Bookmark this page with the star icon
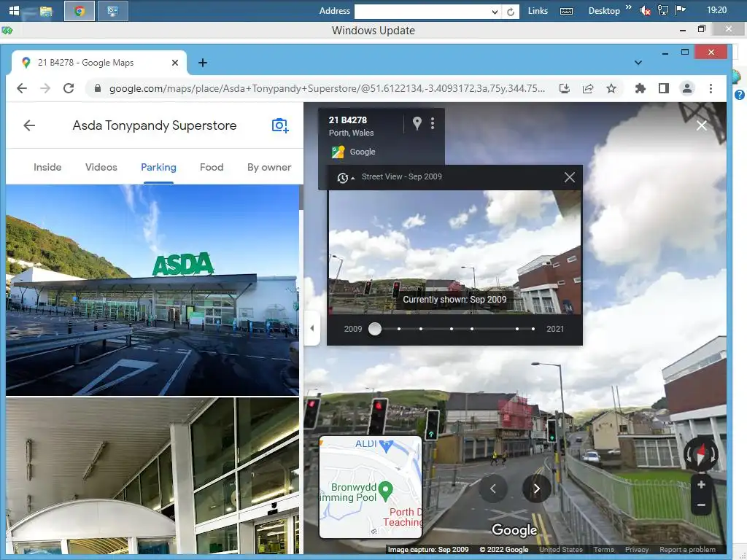The image size is (747, 560). 611,88
